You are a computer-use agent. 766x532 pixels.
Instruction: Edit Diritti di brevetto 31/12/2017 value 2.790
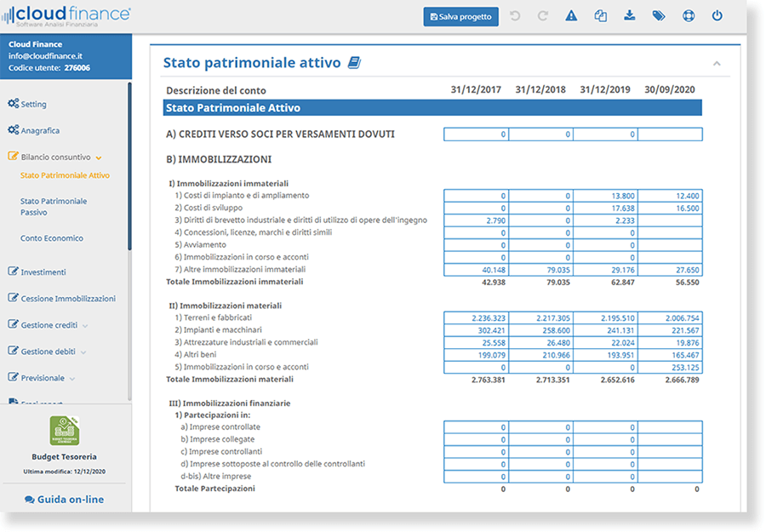point(477,220)
